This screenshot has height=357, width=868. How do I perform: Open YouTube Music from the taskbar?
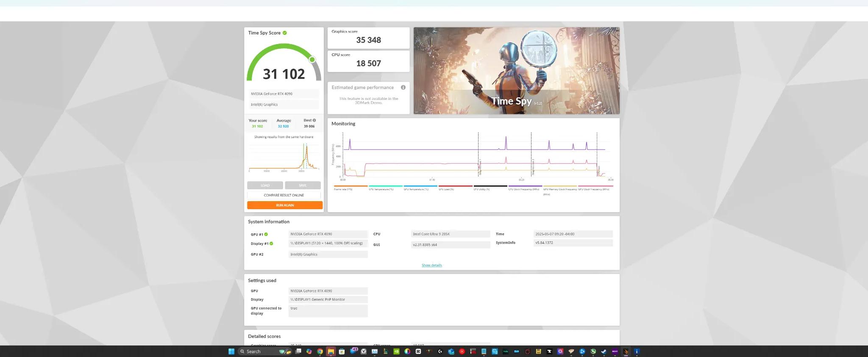462,351
